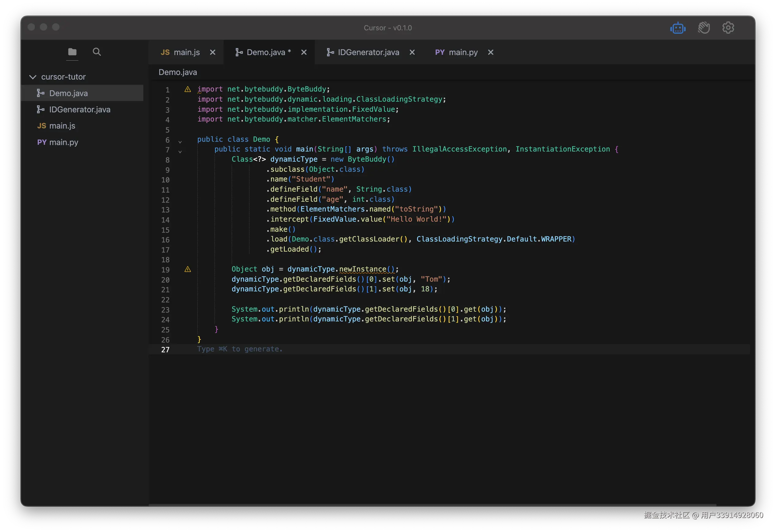The image size is (776, 532).
Task: Close the main.js tab
Action: point(212,52)
